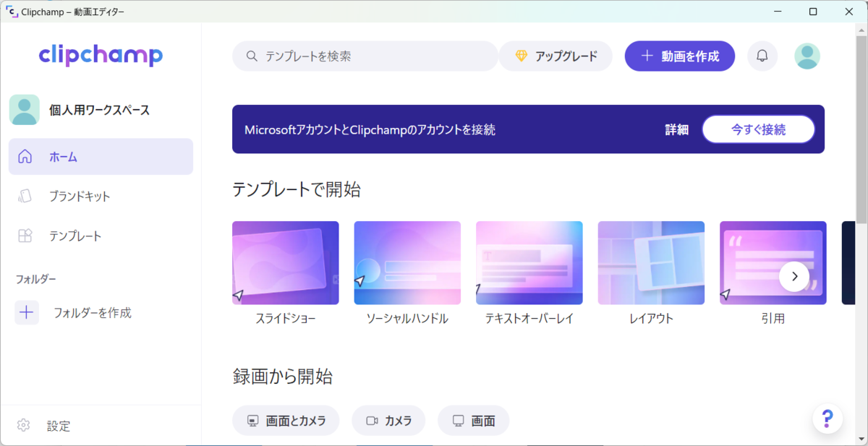Viewport: 868px width, 446px height.
Task: Click the アップグレード button
Action: pos(556,56)
